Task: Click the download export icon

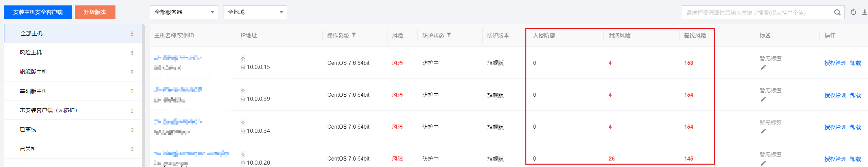Action: (x=865, y=13)
